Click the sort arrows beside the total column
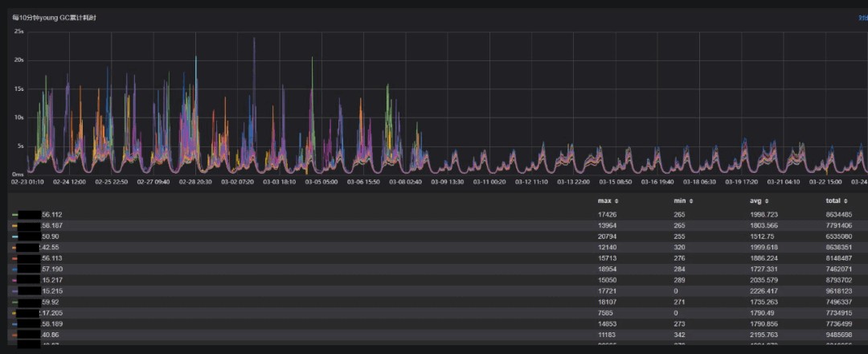 tap(847, 201)
